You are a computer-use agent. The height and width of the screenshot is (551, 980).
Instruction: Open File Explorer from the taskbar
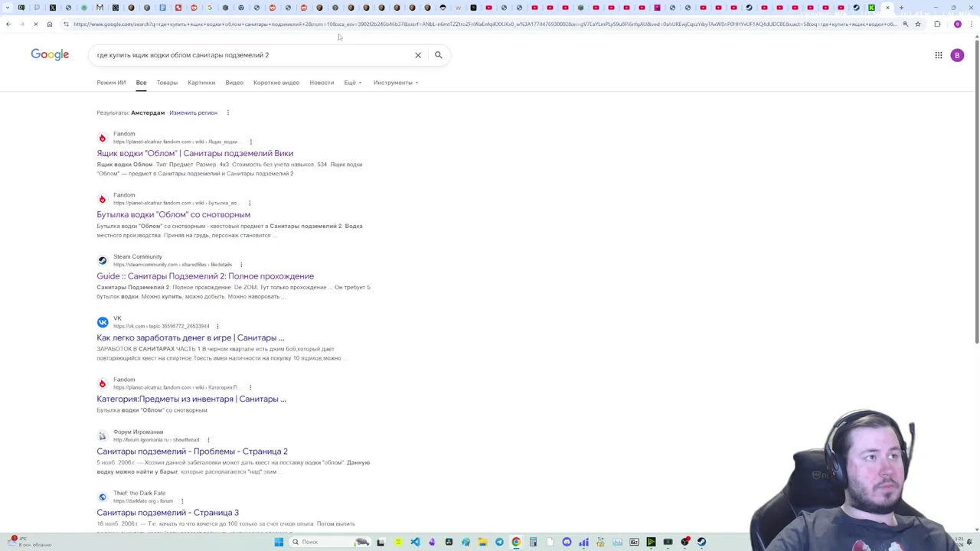click(482, 542)
